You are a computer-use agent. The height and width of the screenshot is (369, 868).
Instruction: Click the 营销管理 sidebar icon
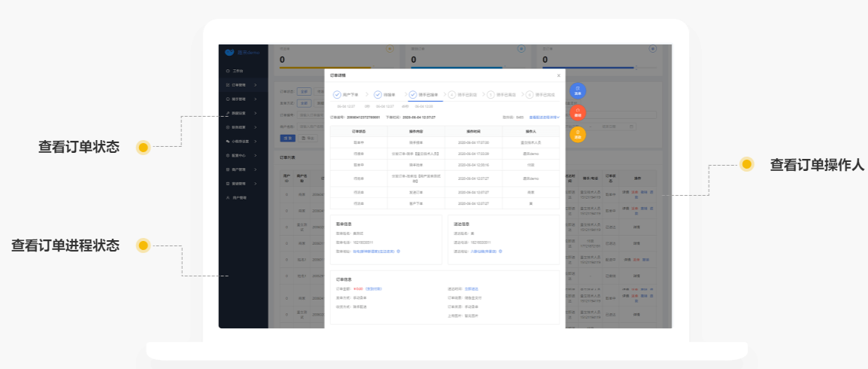tap(227, 184)
